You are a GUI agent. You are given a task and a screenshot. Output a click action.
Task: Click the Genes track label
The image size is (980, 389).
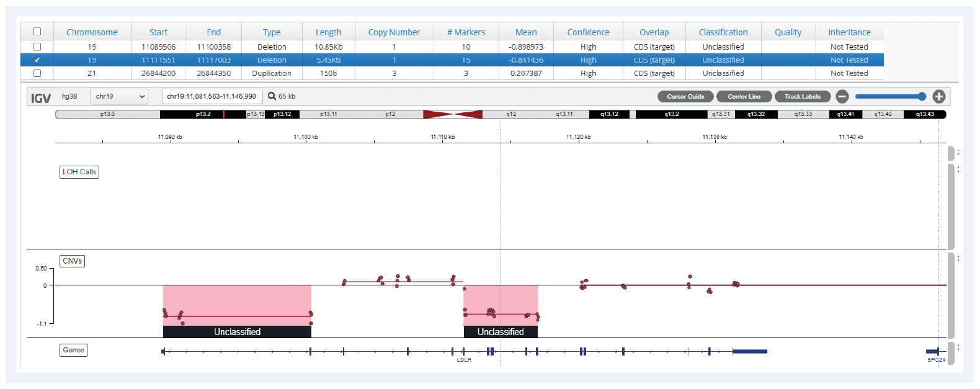[x=73, y=350]
